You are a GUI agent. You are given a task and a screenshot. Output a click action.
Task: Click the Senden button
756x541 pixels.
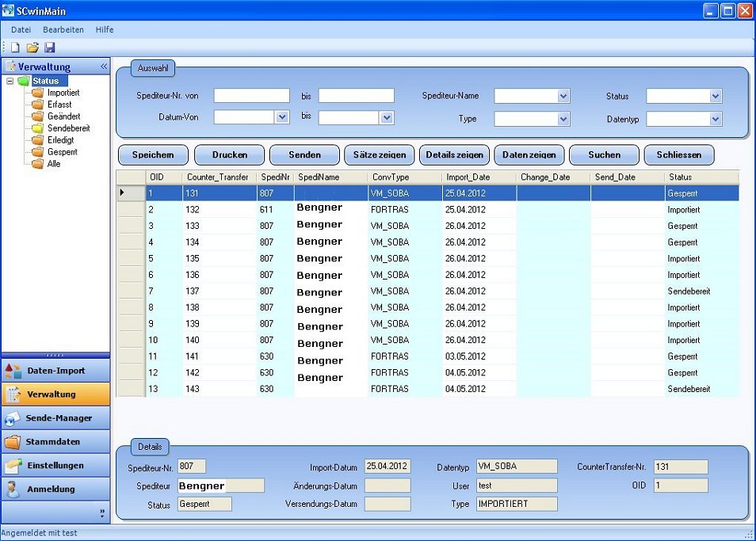click(304, 155)
